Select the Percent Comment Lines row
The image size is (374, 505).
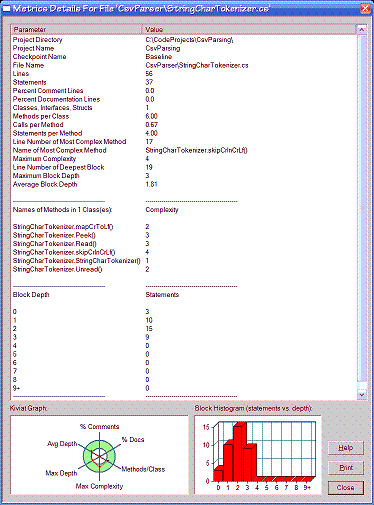(184, 91)
